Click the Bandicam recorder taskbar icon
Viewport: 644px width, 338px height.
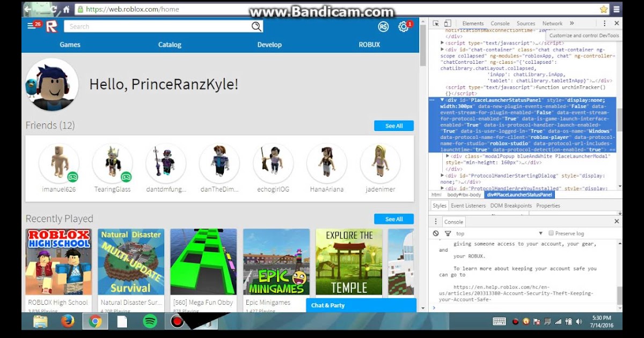177,321
